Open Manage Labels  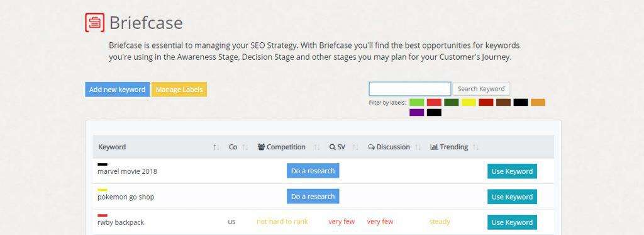179,89
